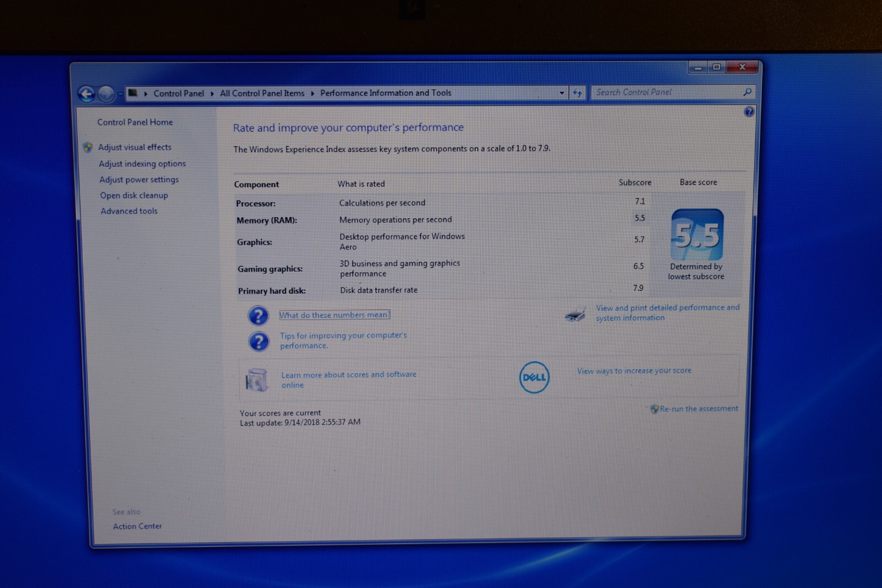This screenshot has height=588, width=882.
Task: Click View ways to increase your score
Action: pyautogui.click(x=634, y=371)
